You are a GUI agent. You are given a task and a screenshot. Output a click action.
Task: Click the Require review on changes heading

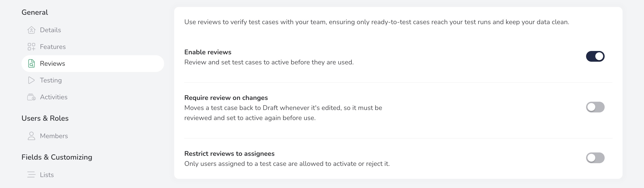(226, 98)
